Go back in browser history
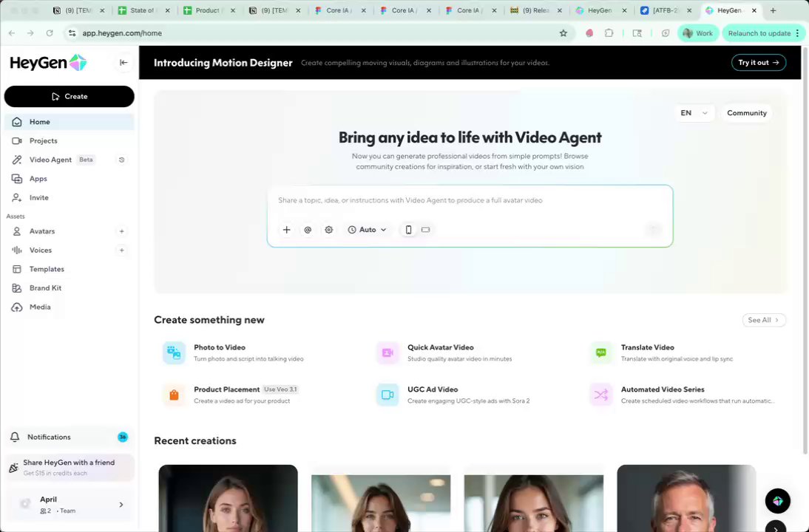The image size is (809, 532). pyautogui.click(x=12, y=33)
